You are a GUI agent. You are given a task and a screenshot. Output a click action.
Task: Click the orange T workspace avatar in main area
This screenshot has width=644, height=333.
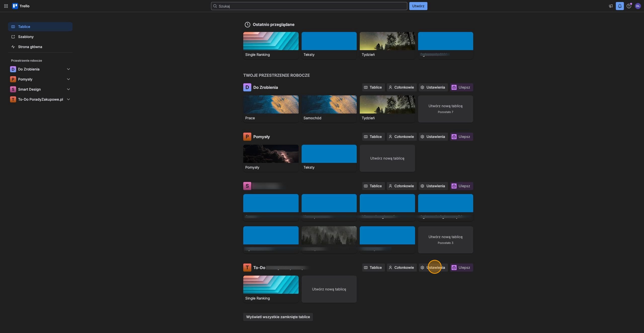[x=247, y=268]
